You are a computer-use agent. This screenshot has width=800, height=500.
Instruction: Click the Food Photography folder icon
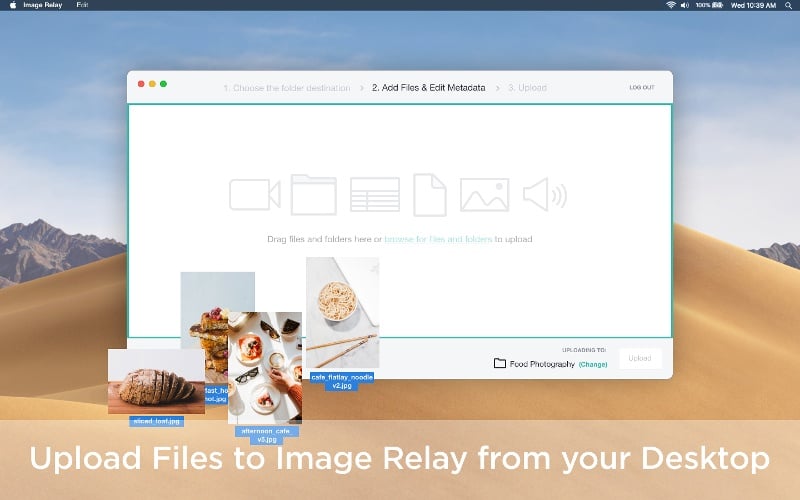[499, 363]
